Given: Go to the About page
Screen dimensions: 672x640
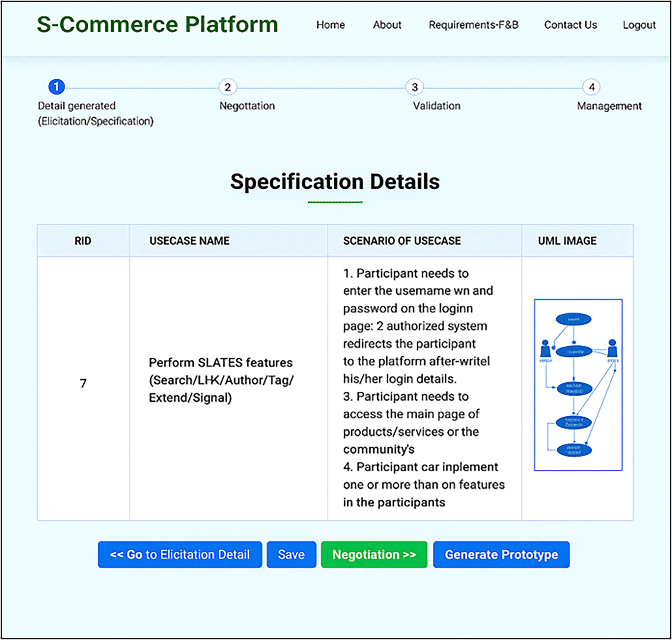Looking at the screenshot, I should [386, 25].
